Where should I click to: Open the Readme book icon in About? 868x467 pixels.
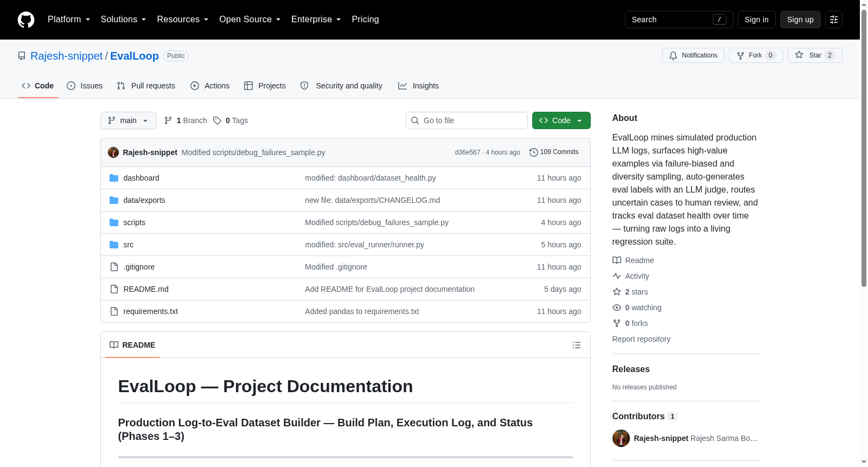coord(617,260)
